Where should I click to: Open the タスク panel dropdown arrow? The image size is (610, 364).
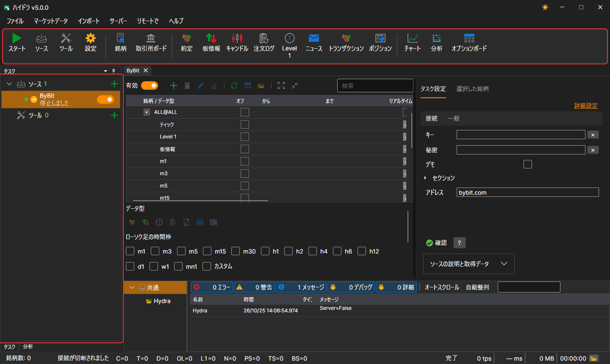point(105,71)
